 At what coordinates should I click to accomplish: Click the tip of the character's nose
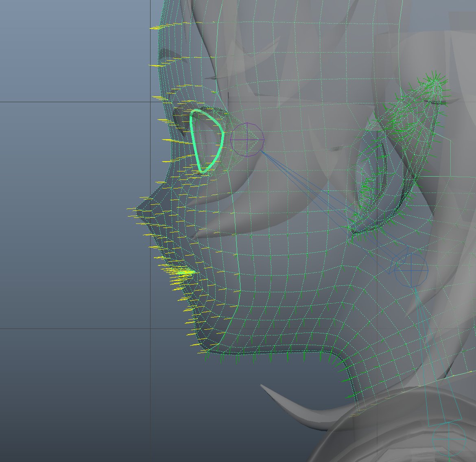[137, 210]
